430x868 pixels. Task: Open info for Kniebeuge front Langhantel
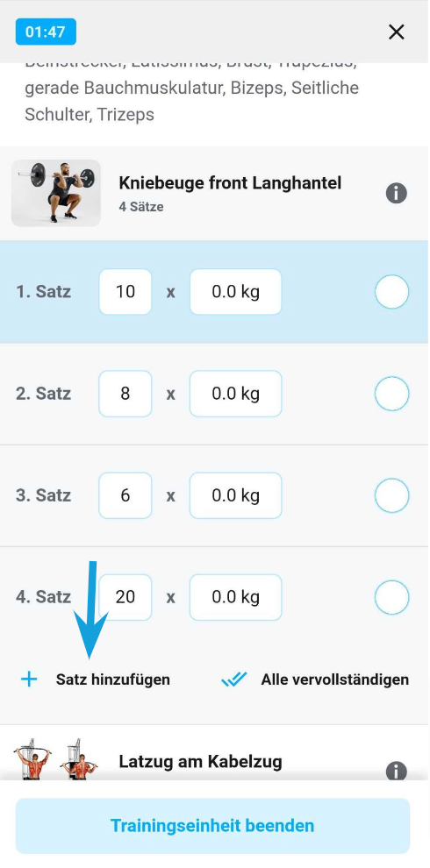396,193
